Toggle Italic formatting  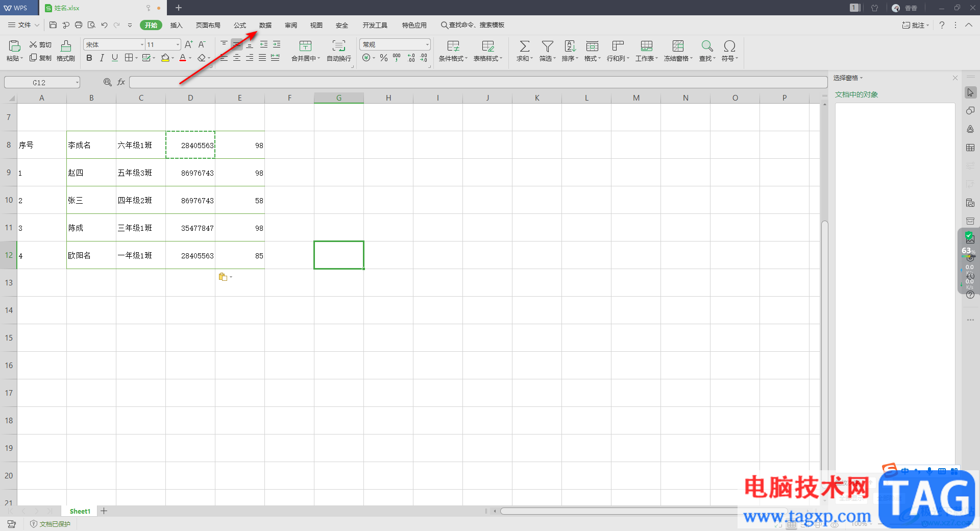[x=102, y=58]
